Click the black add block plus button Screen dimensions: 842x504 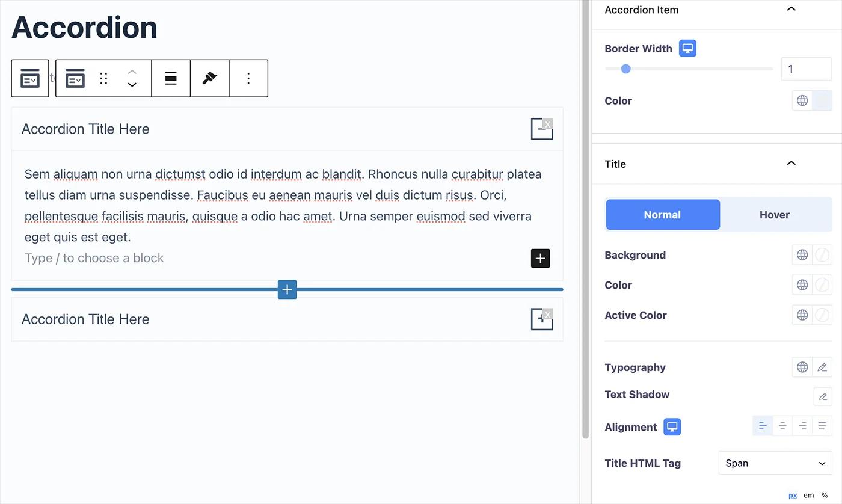540,258
